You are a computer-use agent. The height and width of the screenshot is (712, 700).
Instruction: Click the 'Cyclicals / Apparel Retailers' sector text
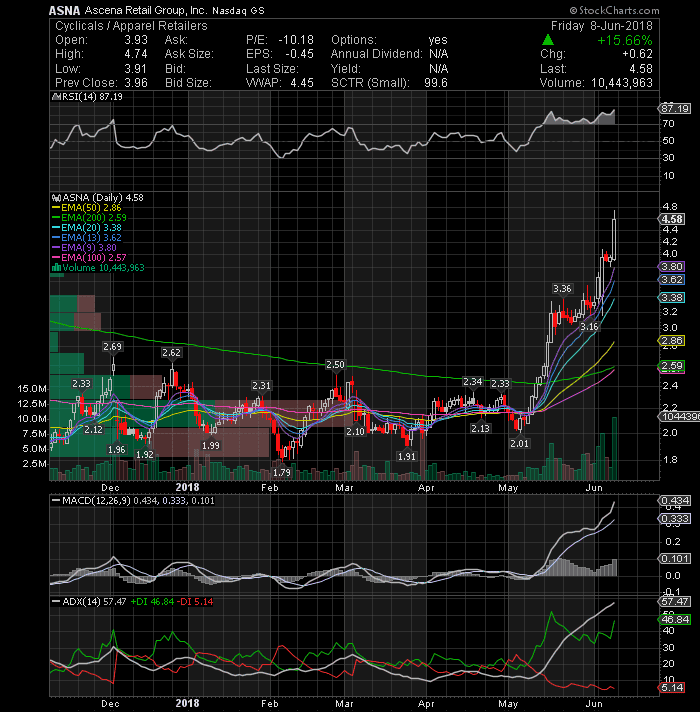pyautogui.click(x=131, y=26)
